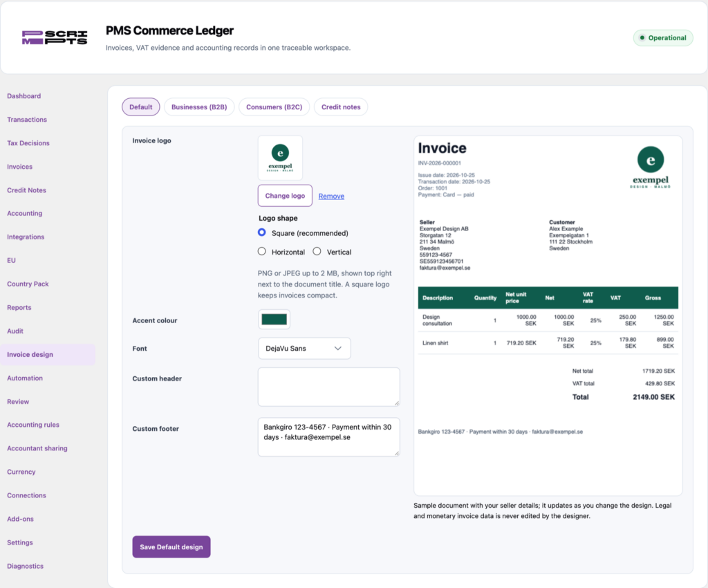Screen dimensions: 708x588
Task: Select the Square (recommended) logo shape
Action: point(262,232)
